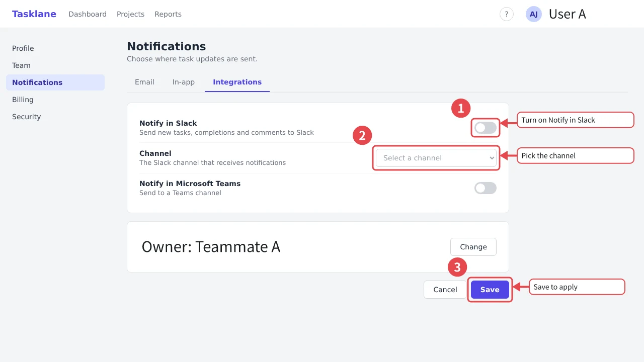Click the Change owner button

tap(473, 247)
